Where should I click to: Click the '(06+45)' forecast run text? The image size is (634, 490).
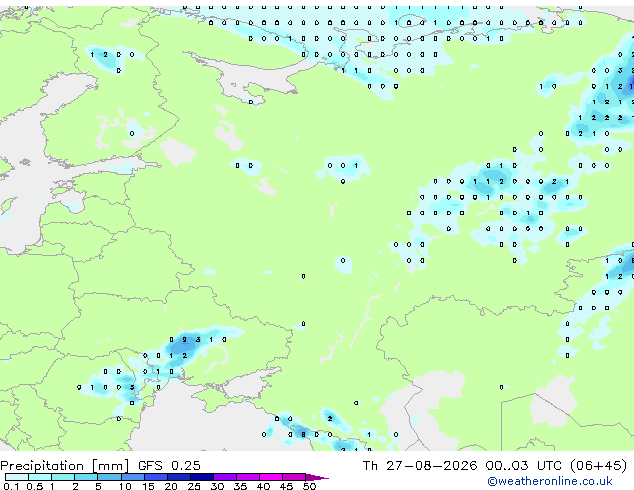click(x=598, y=466)
